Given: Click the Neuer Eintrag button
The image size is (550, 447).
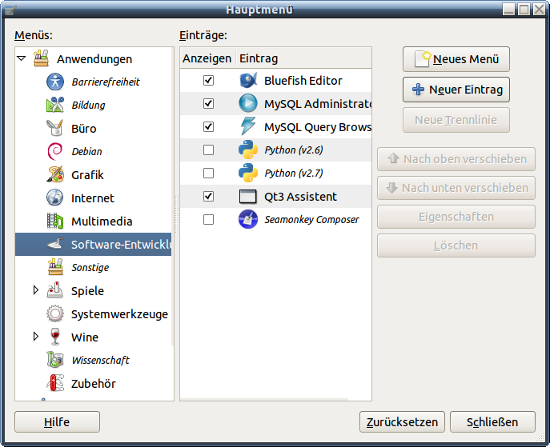Looking at the screenshot, I should tap(456, 89).
